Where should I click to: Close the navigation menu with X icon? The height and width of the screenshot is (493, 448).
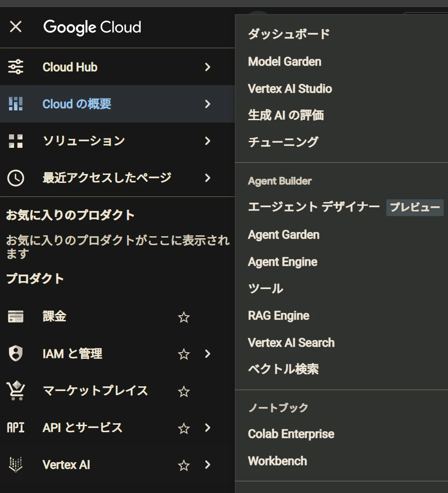tap(16, 27)
